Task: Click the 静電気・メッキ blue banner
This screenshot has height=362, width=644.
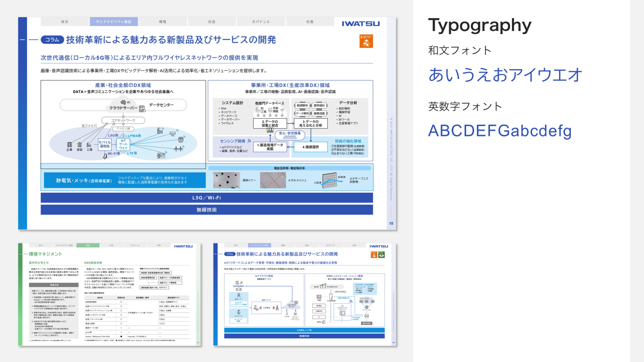Action: (x=125, y=180)
